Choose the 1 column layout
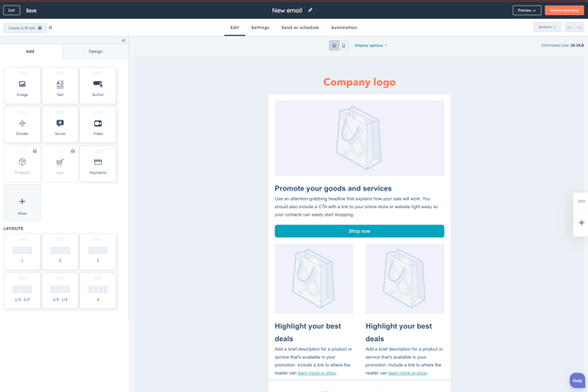Viewport: 588px width, 392px height. (22, 252)
